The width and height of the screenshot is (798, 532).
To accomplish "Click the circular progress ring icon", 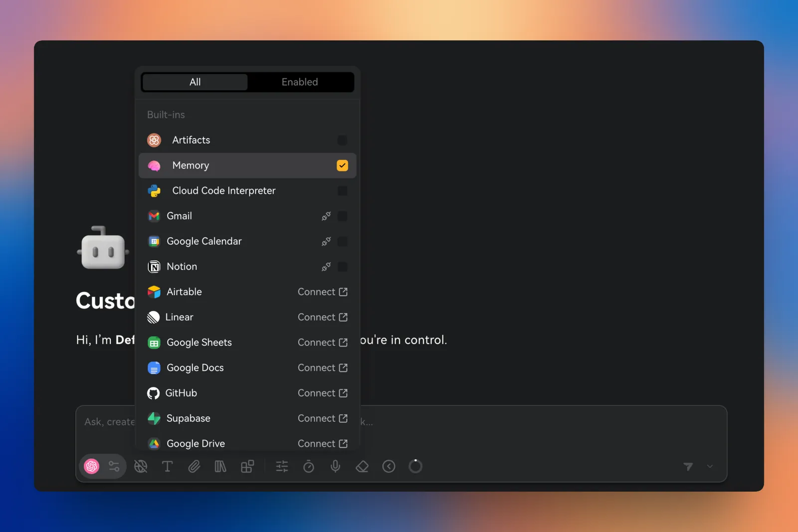I will tap(415, 466).
